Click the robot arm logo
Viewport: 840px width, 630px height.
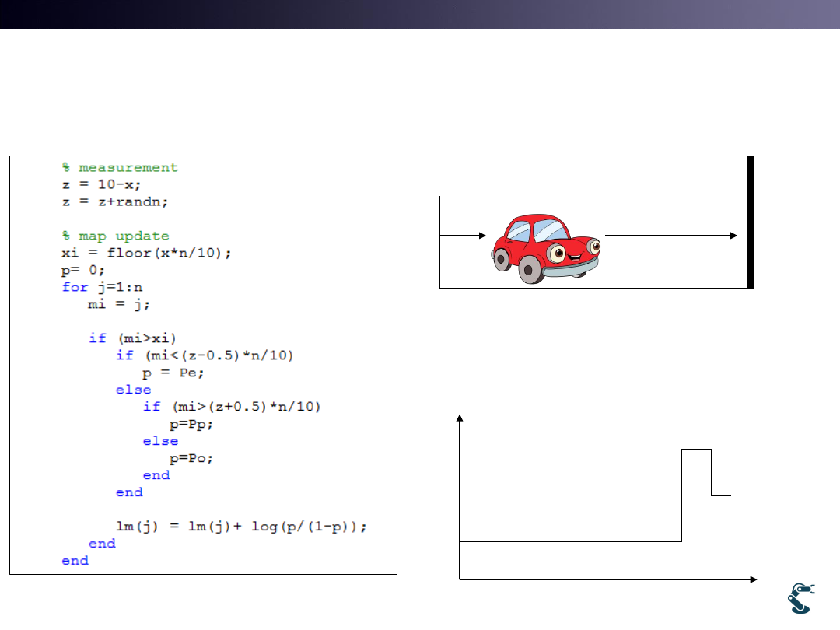801,597
